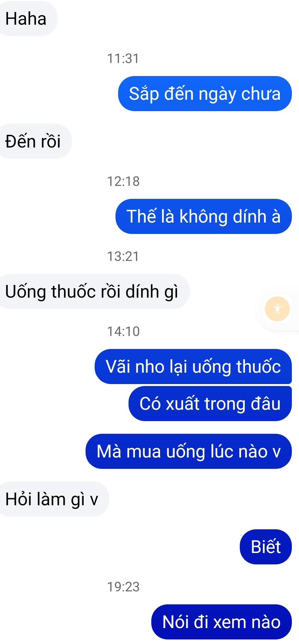Click the word 'thuốc' in the received message
Viewport: 299px width, 644px height.
coord(74,291)
